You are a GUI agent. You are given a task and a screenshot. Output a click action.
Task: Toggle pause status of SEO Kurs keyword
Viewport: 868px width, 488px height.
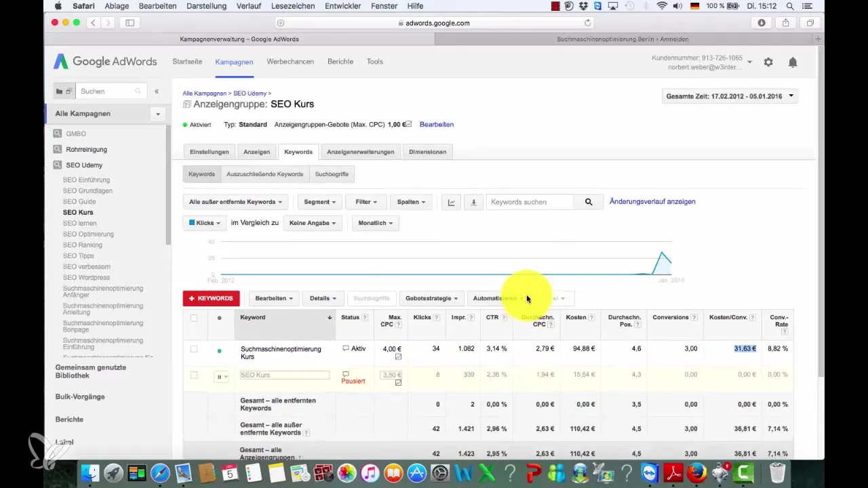(x=222, y=377)
